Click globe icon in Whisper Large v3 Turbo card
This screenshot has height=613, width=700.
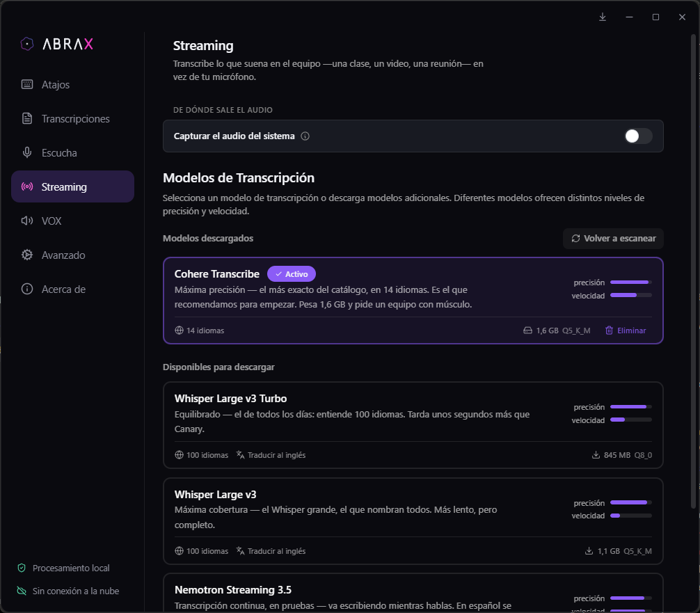179,455
